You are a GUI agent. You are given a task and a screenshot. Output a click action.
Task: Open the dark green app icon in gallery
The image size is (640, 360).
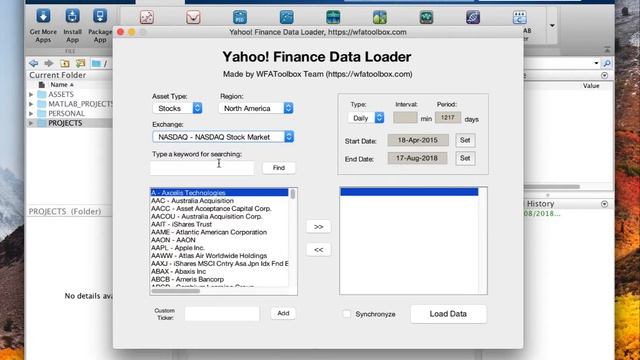click(426, 17)
